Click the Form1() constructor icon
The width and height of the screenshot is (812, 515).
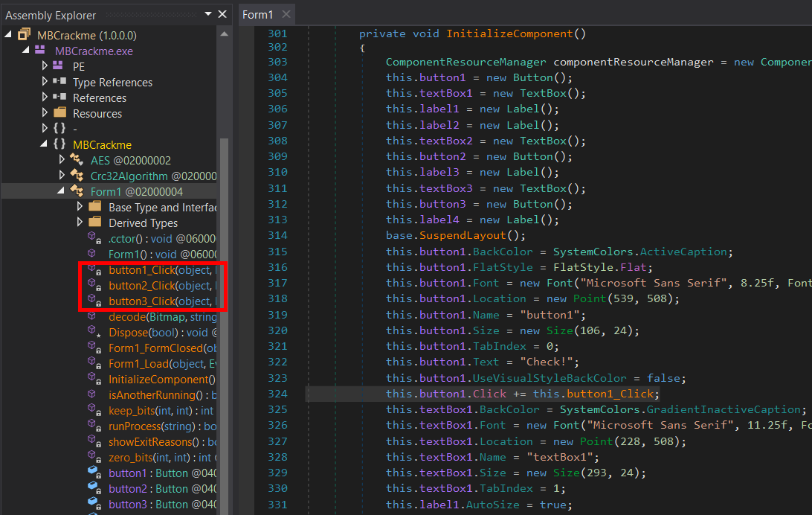click(92, 253)
